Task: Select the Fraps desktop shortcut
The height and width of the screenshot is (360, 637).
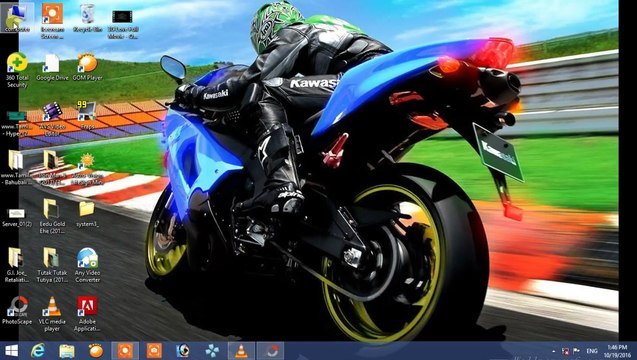Action: [87, 115]
